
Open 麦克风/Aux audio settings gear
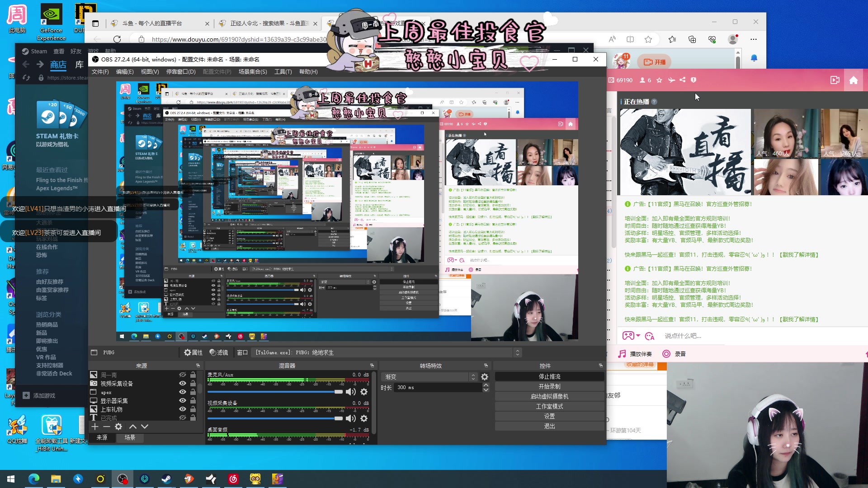tap(364, 392)
